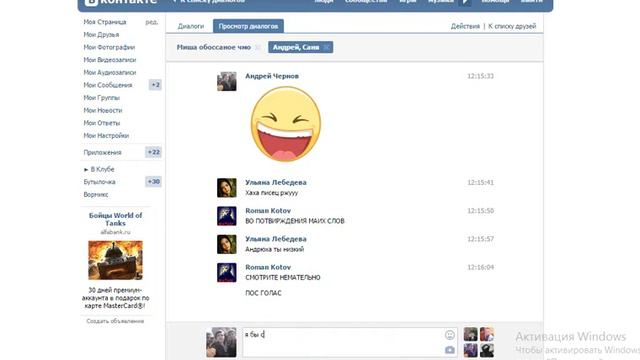Click the +30 badge next to Бутылочка
This screenshot has height=360, width=640.
pos(153,182)
